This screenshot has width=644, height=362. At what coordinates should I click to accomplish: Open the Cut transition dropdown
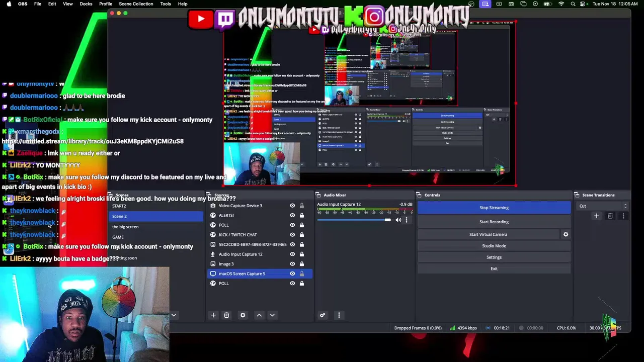[603, 206]
